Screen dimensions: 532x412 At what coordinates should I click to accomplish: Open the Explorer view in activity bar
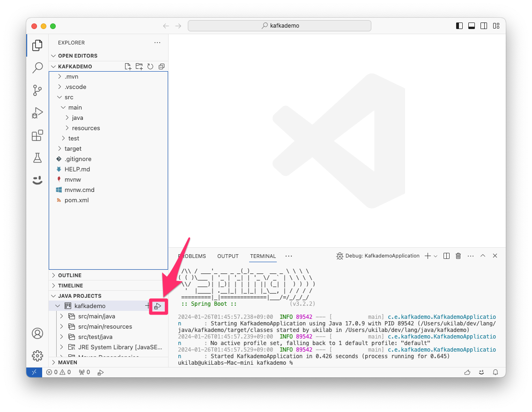(37, 45)
